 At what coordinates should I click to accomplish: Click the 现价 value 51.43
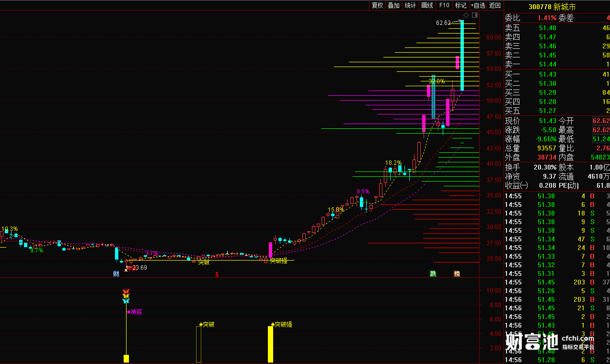point(548,121)
